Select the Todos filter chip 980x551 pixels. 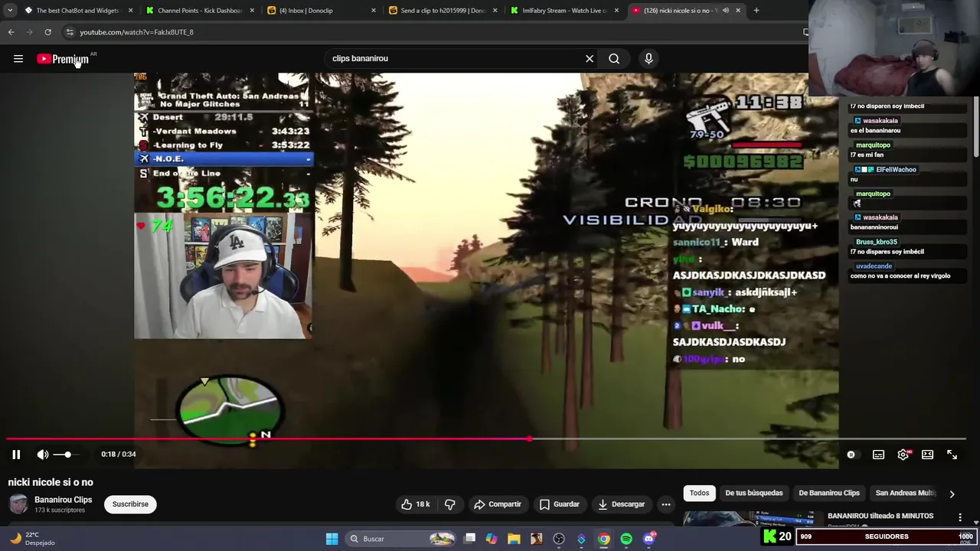point(699,493)
